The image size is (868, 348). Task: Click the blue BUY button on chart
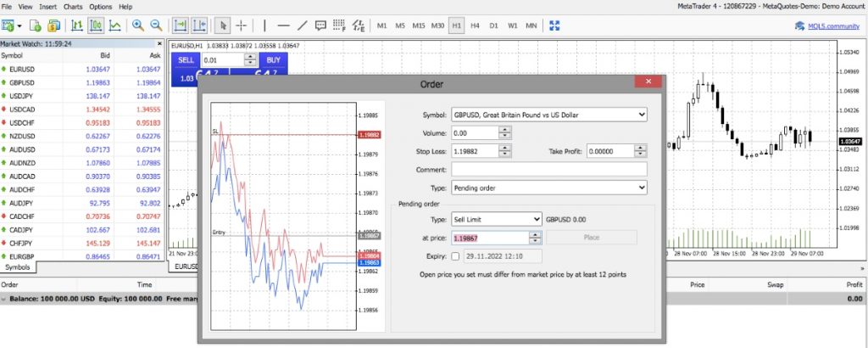pos(274,60)
